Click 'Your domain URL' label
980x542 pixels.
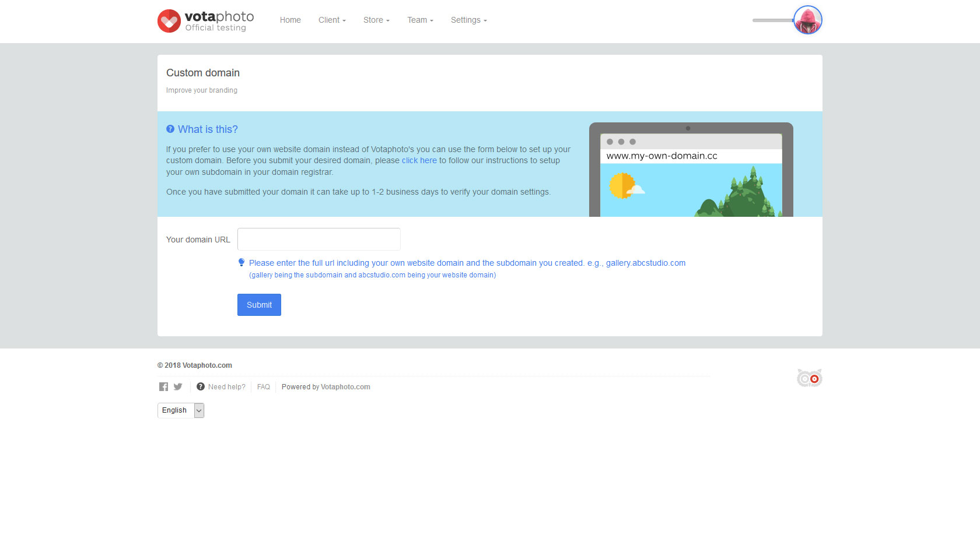[x=198, y=240]
